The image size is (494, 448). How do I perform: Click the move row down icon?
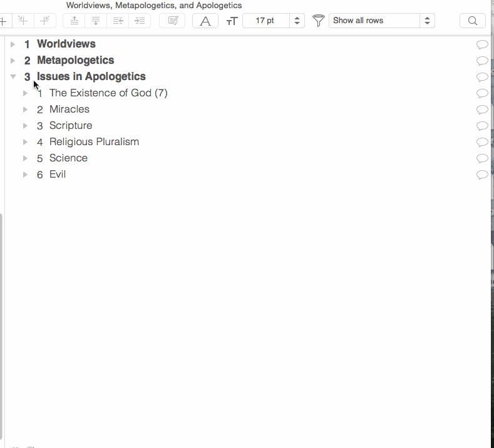click(x=96, y=21)
